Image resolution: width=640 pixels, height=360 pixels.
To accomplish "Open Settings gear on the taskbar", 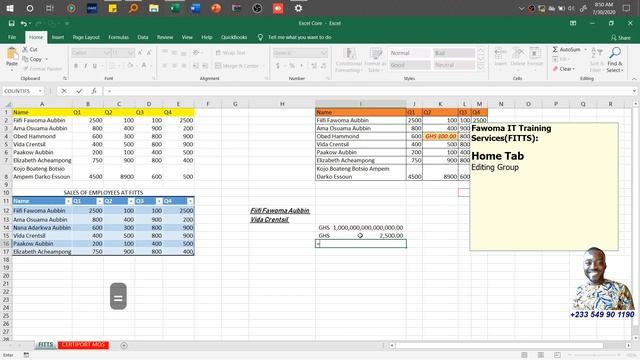I will (298, 8).
